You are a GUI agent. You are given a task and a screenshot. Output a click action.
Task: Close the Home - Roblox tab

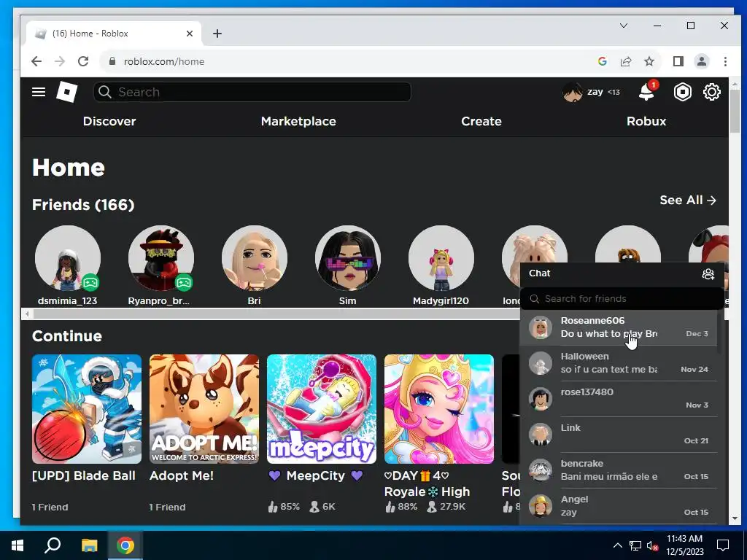pyautogui.click(x=190, y=34)
